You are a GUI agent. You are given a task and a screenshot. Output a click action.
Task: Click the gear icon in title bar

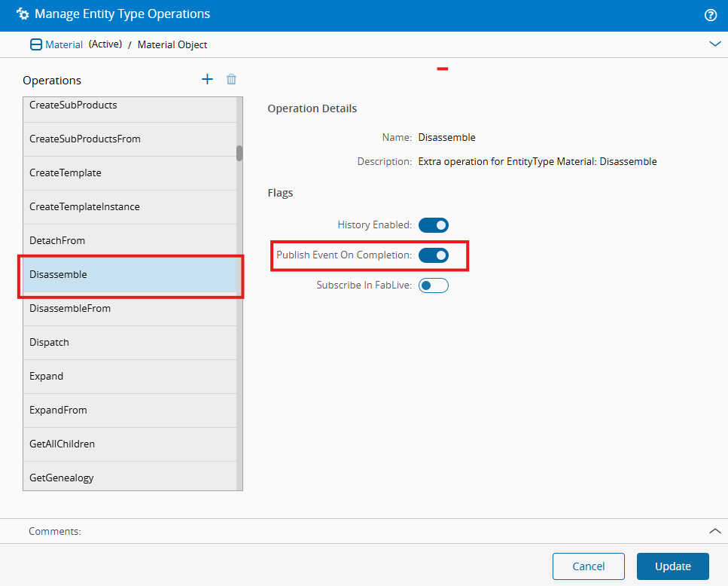click(23, 14)
